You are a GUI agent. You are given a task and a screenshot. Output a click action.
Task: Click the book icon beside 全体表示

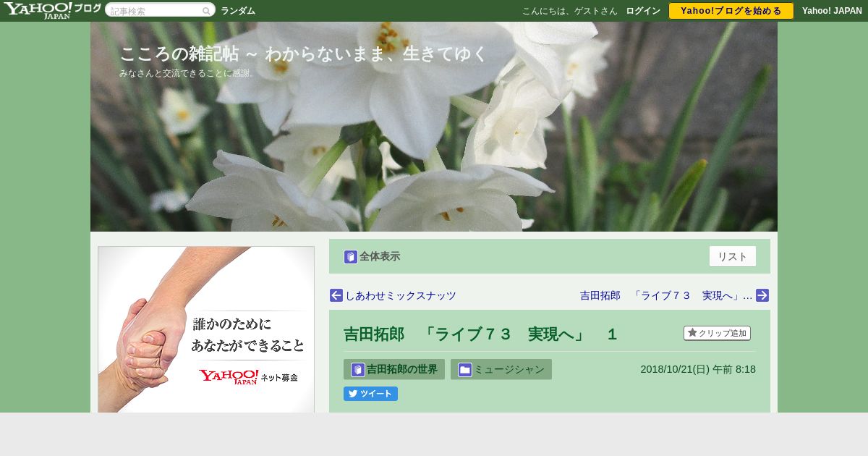pos(351,257)
